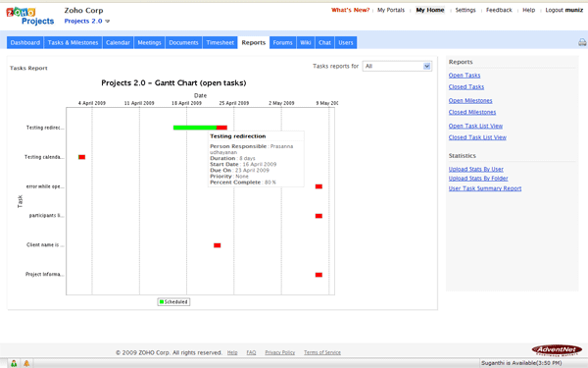Click the Feedback link
The width and height of the screenshot is (588, 368).
tap(499, 10)
